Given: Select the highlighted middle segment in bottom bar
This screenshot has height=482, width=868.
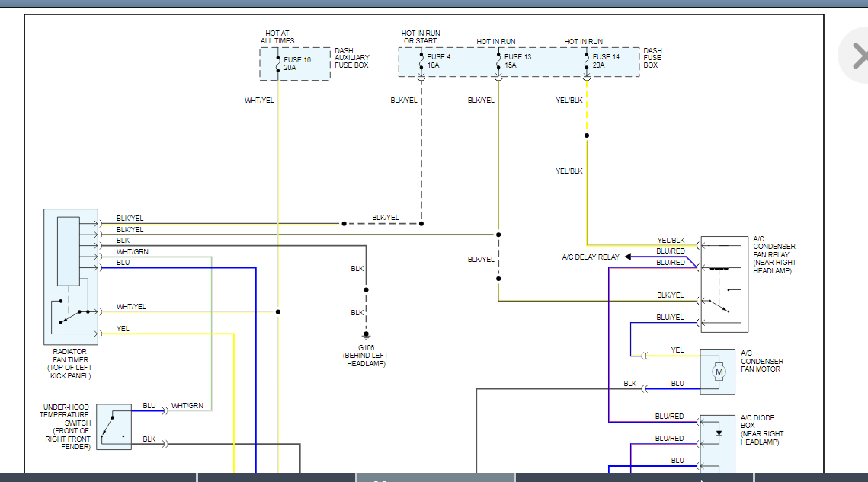Looking at the screenshot, I should [x=435, y=477].
